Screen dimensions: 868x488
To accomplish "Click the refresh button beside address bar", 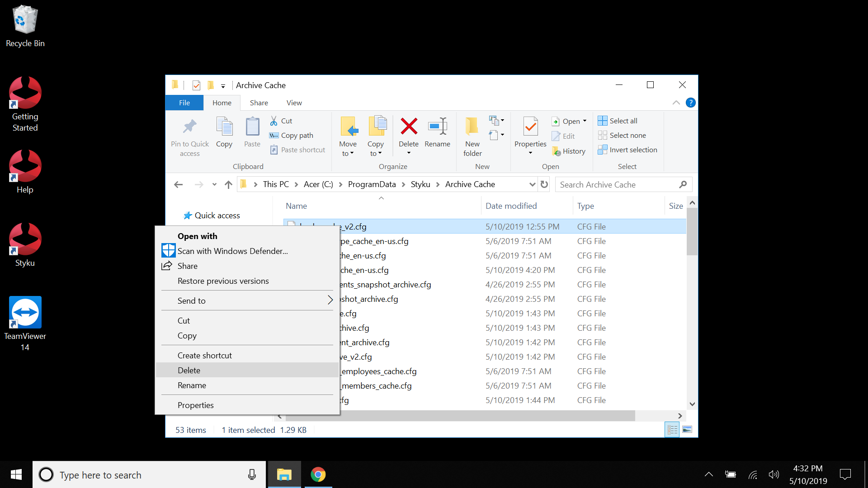I will tap(544, 184).
